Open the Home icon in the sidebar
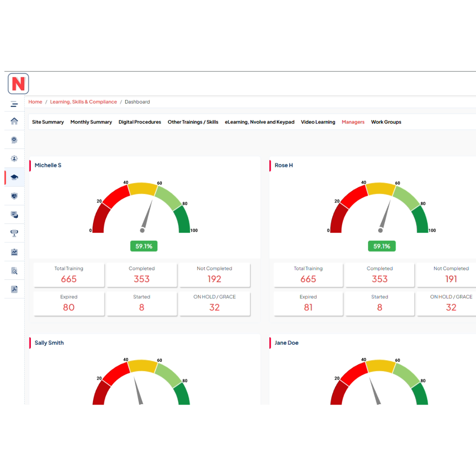The image size is (476, 476). click(14, 121)
